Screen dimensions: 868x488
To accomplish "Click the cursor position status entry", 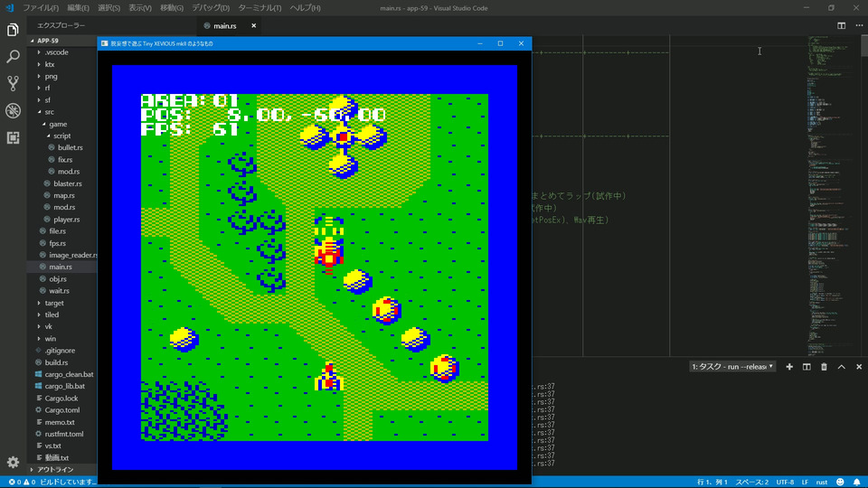I will [712, 482].
